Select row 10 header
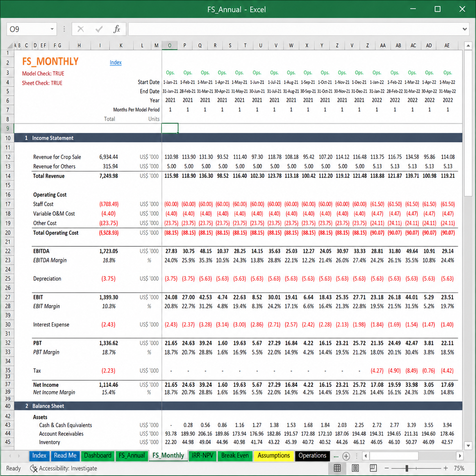 pyautogui.click(x=8, y=138)
